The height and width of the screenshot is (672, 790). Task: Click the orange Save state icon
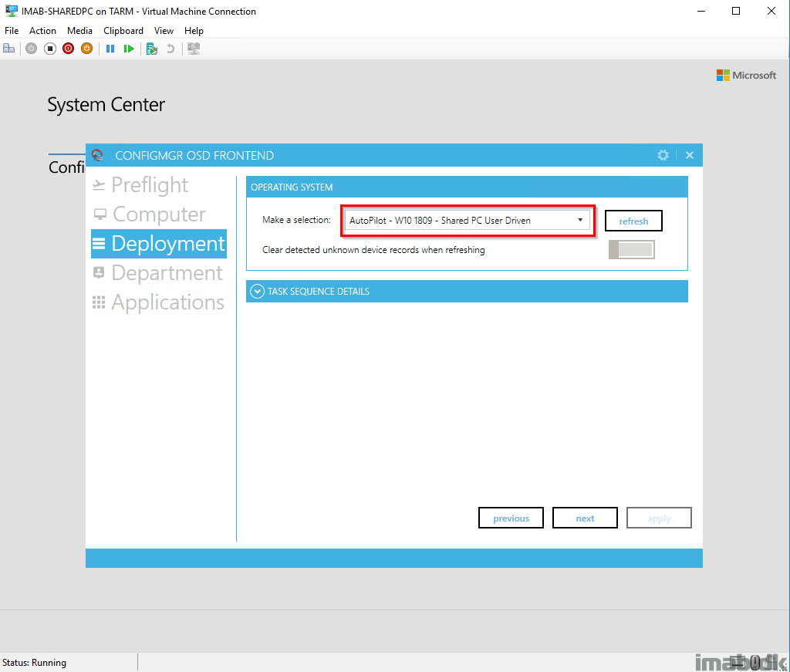tap(86, 49)
